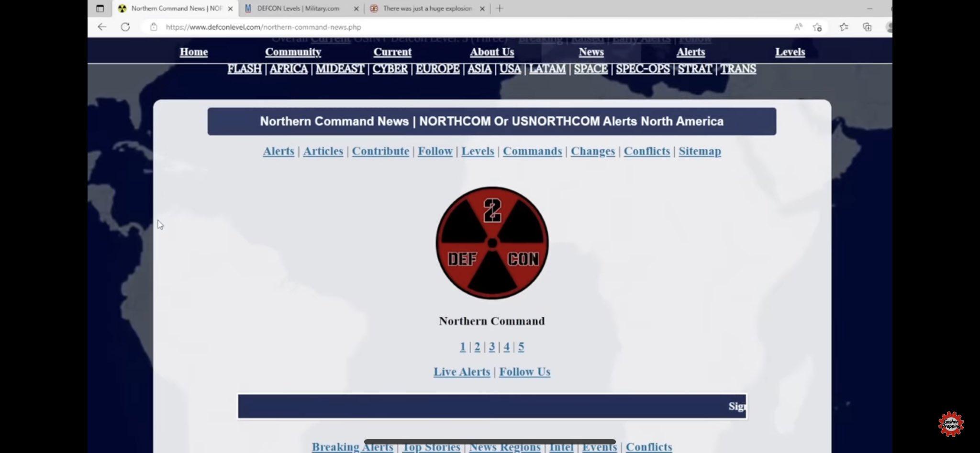
Task: Click the Articles link
Action: (323, 151)
